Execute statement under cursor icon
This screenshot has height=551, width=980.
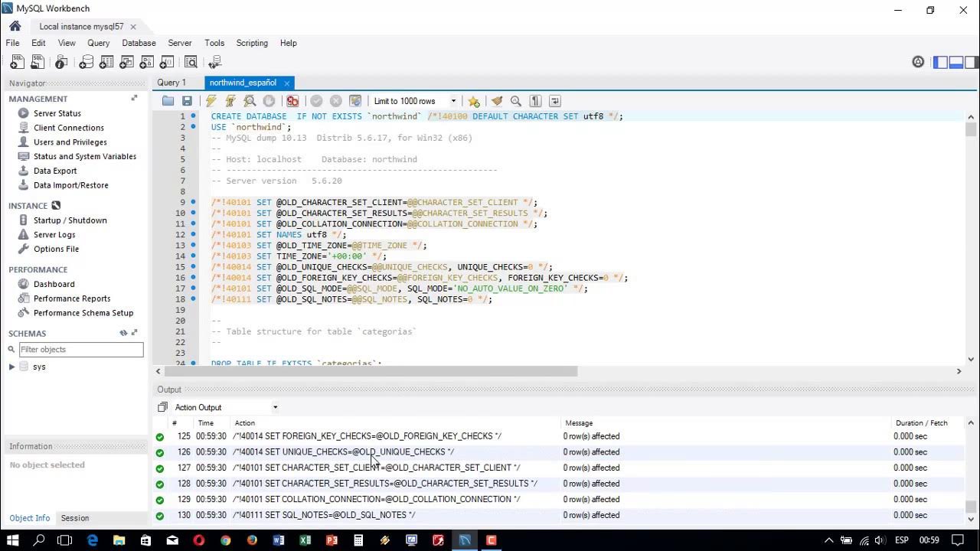pos(230,101)
